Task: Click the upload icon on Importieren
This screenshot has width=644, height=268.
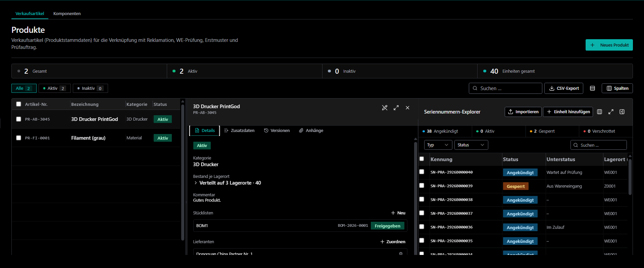Action: click(510, 112)
